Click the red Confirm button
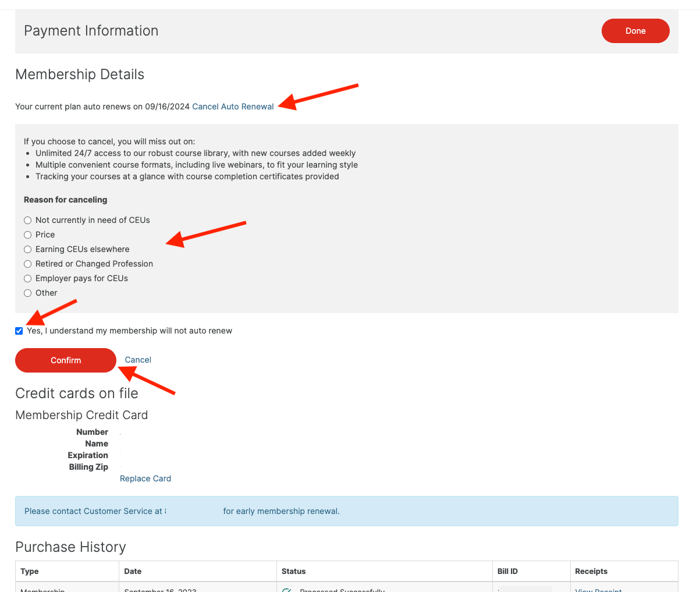700x592 pixels. tap(65, 360)
